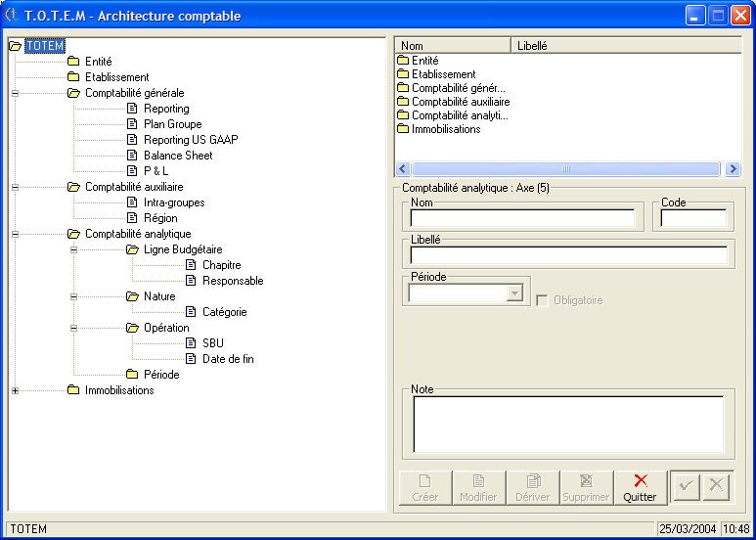Image resolution: width=756 pixels, height=540 pixels.
Task: Click the Etablissement folder icon in the tree
Action: click(x=73, y=77)
